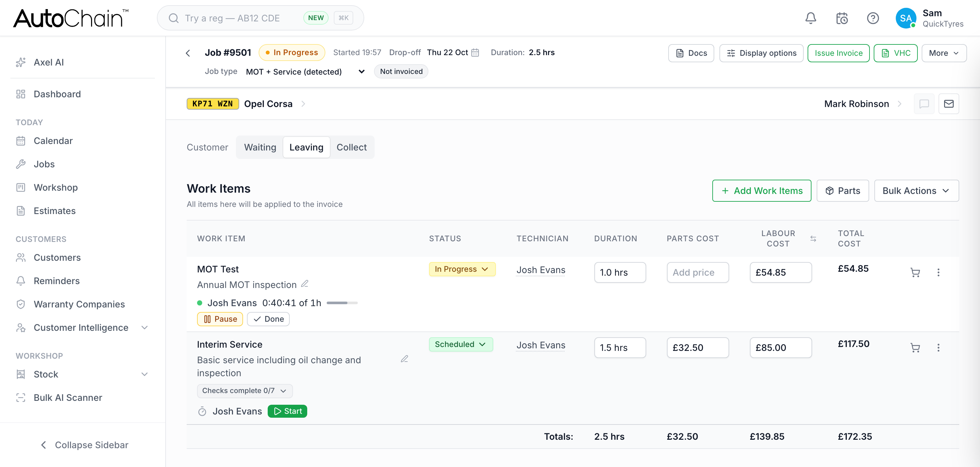The height and width of the screenshot is (467, 980).
Task: Open drop-off date calendar icon
Action: (x=475, y=53)
